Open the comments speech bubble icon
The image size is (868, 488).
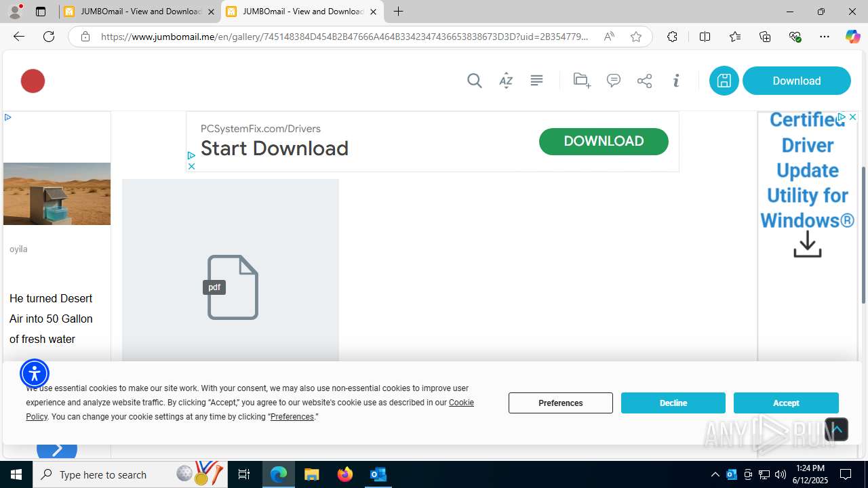point(614,81)
